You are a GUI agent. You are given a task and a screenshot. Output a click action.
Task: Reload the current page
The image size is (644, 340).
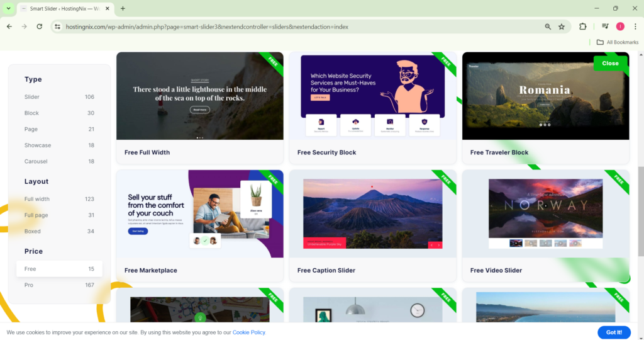point(40,26)
